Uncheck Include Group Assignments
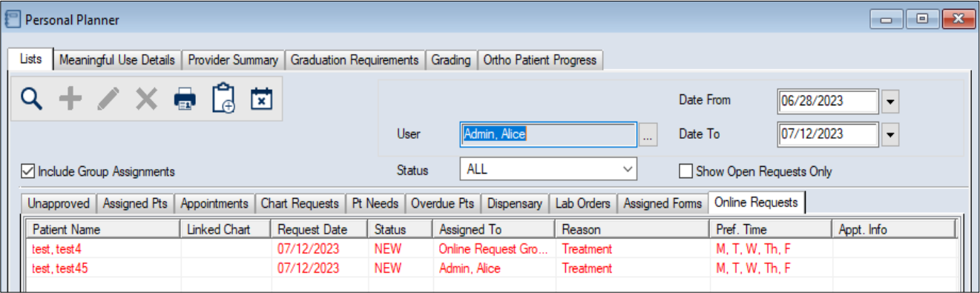The height and width of the screenshot is (293, 980). [27, 171]
